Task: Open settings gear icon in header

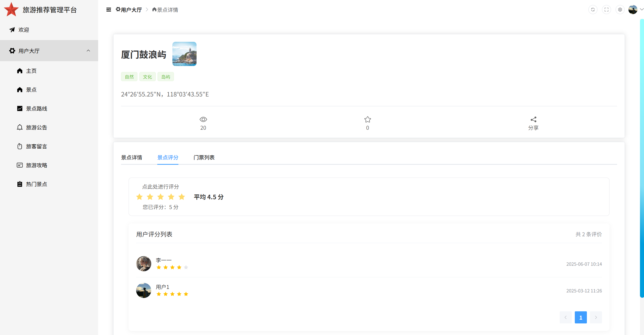Action: [x=620, y=10]
